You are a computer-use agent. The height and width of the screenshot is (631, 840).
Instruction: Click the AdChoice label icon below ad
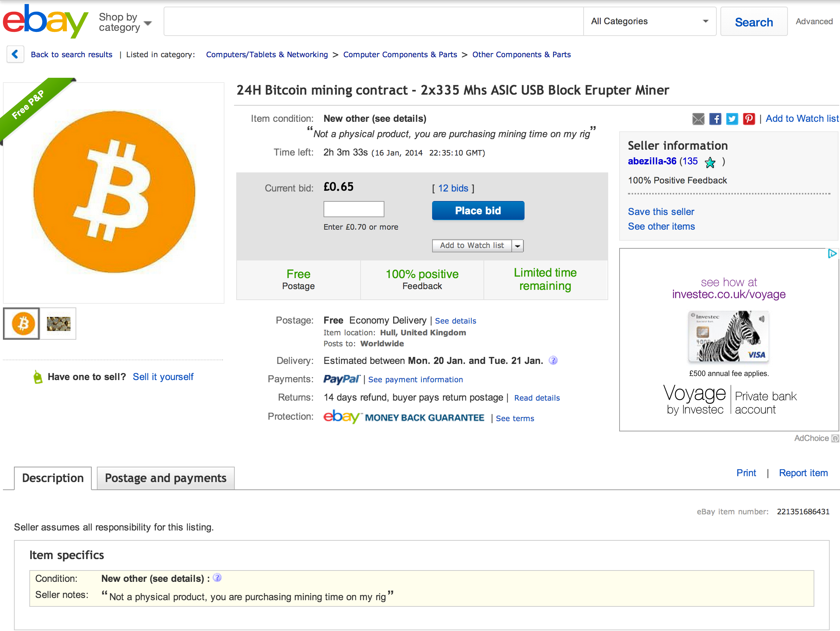(835, 438)
